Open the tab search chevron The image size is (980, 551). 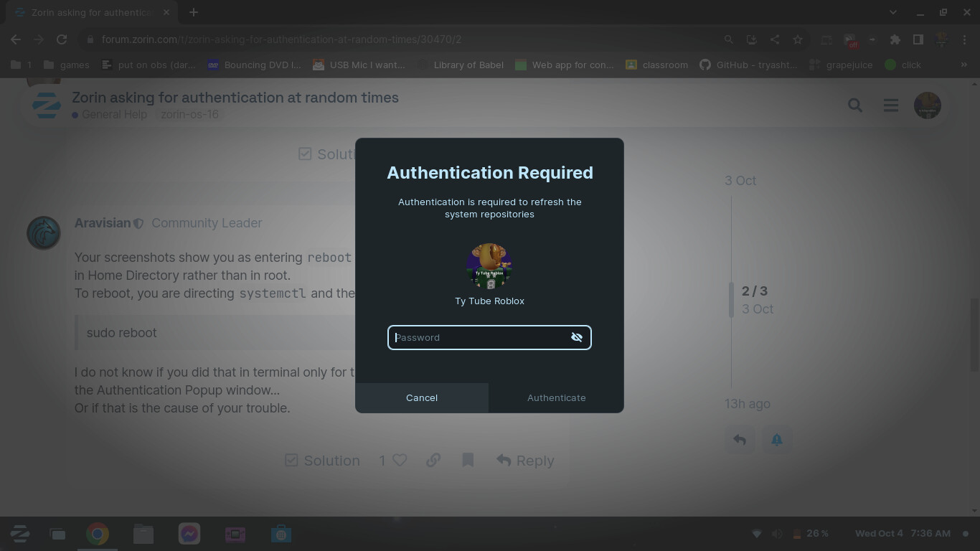click(892, 12)
